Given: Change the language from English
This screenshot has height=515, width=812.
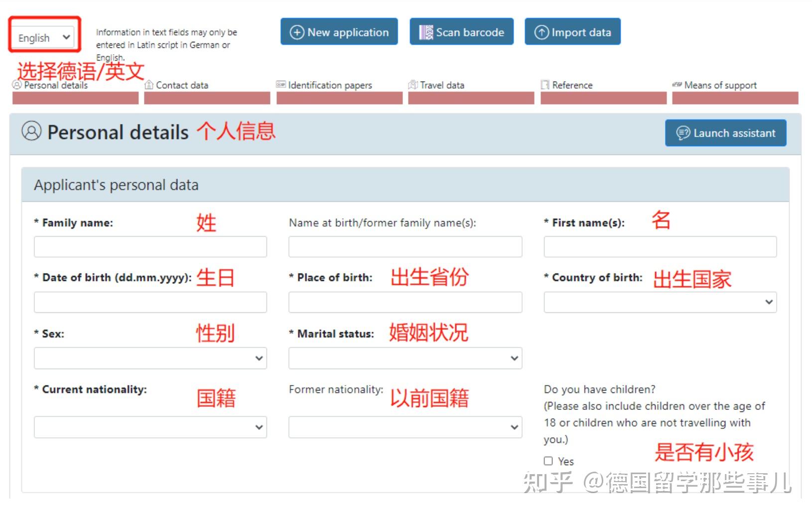Looking at the screenshot, I should point(42,37).
